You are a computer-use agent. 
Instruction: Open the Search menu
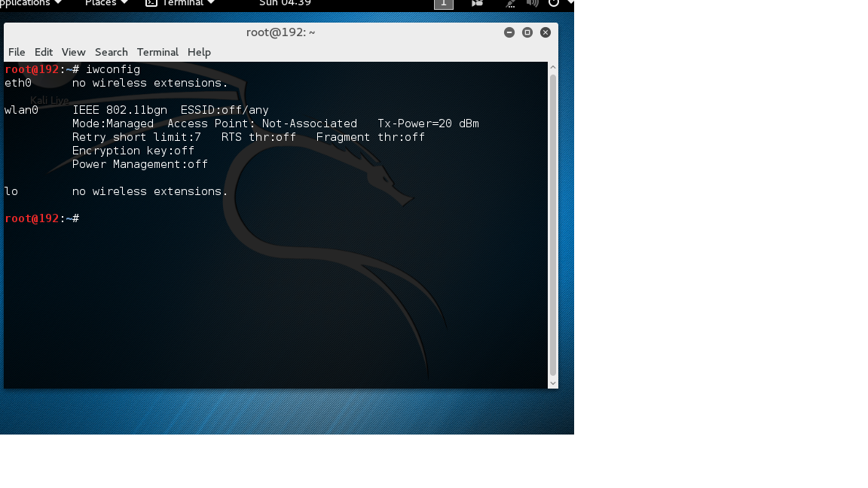(111, 52)
